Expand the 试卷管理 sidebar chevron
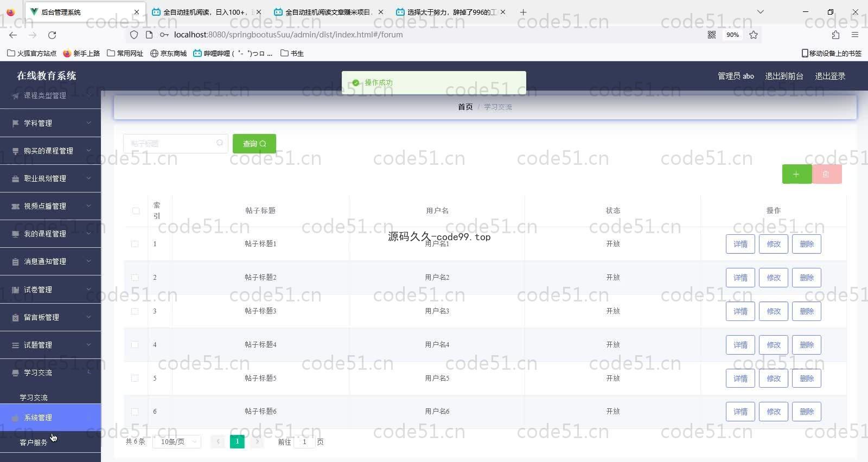The image size is (868, 462). pos(88,290)
